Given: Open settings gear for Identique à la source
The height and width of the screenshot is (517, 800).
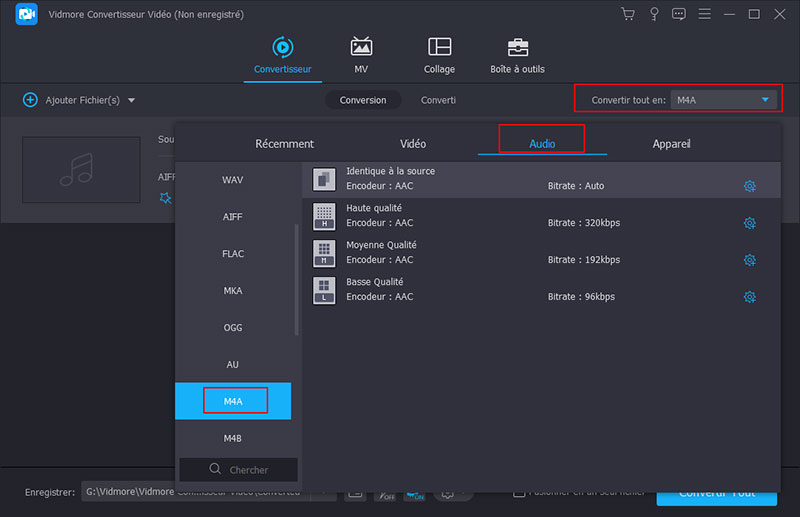Looking at the screenshot, I should (x=749, y=186).
